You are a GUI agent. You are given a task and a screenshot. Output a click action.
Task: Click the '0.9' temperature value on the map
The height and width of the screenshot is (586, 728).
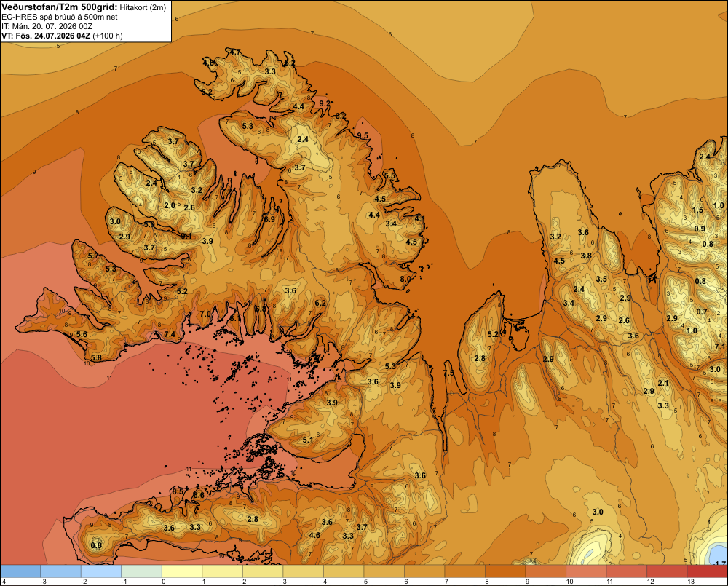click(700, 229)
